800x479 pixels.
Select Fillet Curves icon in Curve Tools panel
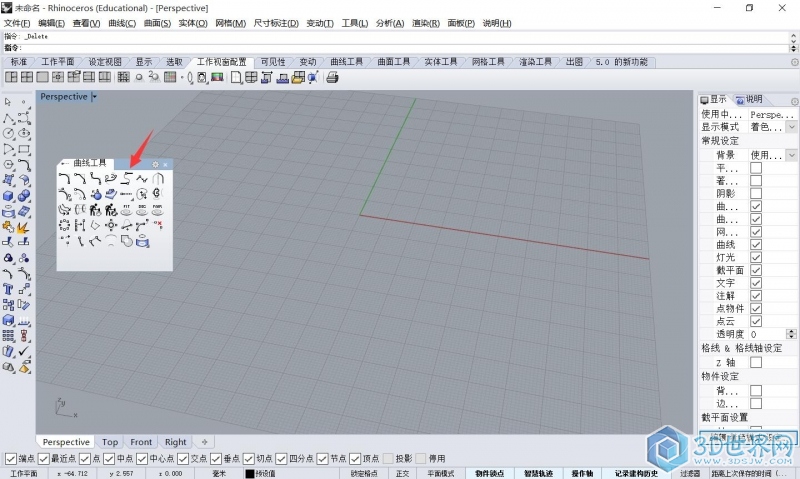64,178
